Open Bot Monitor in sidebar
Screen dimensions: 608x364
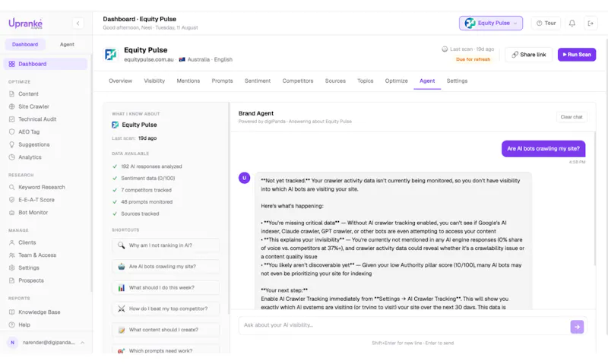33,213
